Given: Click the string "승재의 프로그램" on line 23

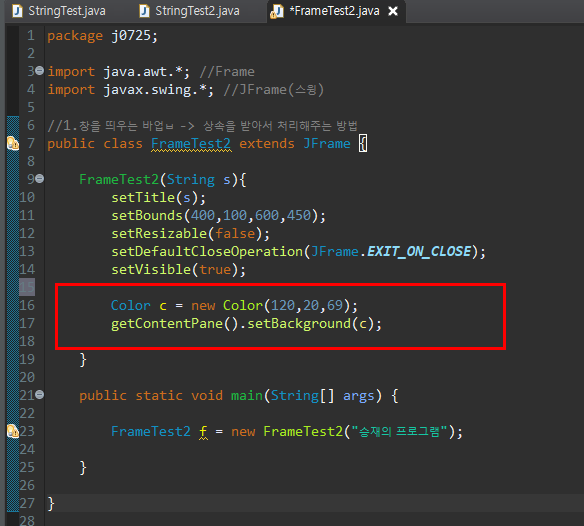Looking at the screenshot, I should click(399, 432).
